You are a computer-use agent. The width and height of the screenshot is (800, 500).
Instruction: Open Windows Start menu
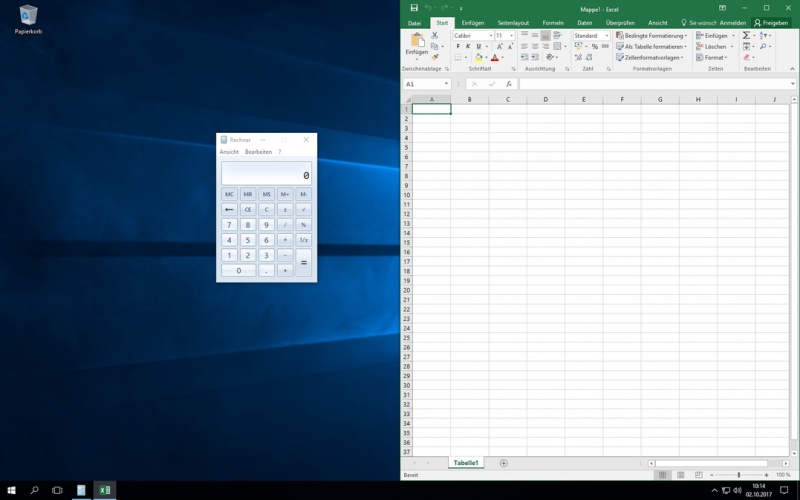coord(11,490)
